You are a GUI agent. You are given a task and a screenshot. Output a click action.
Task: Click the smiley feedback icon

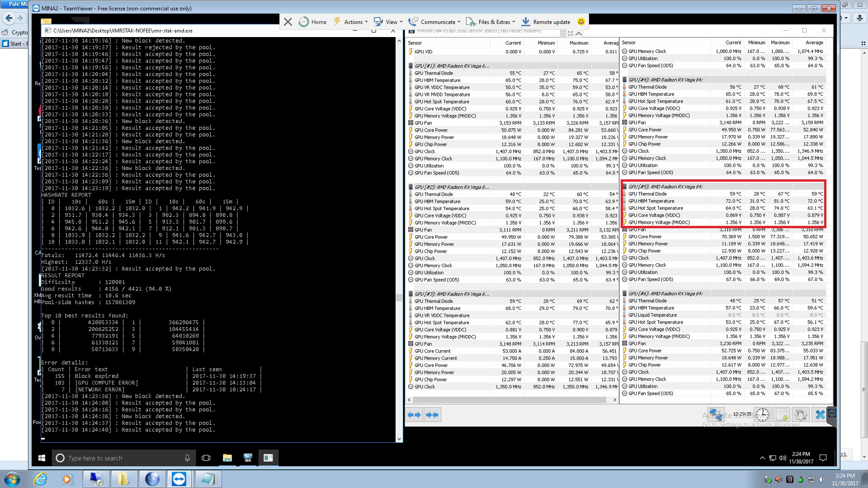(x=581, y=21)
